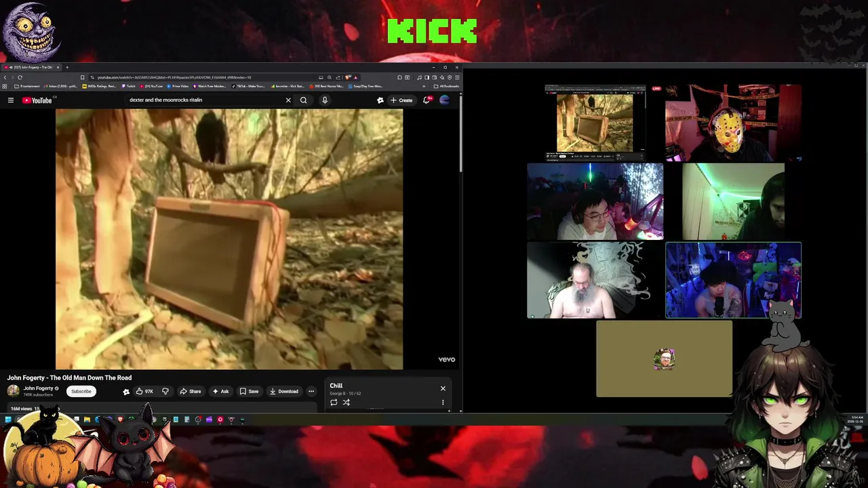Image resolution: width=868 pixels, height=488 pixels.
Task: Click the sparkle icon left of like button
Action: 126,391
